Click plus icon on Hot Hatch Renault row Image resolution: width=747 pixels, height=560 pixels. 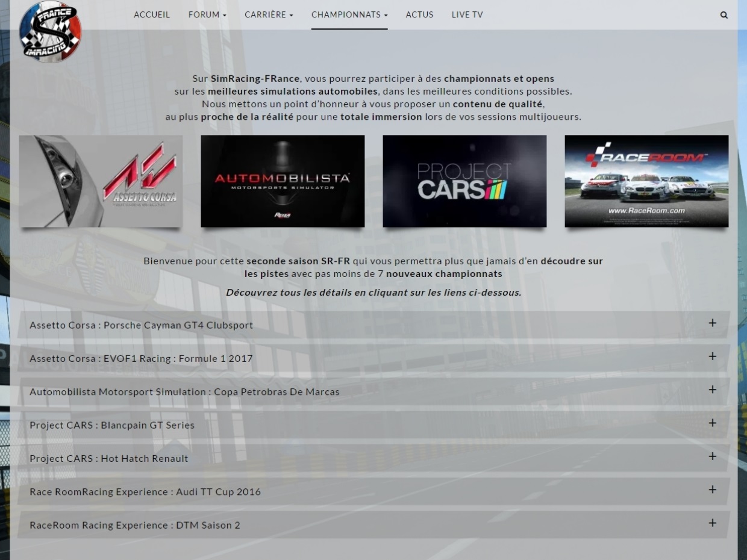point(712,456)
